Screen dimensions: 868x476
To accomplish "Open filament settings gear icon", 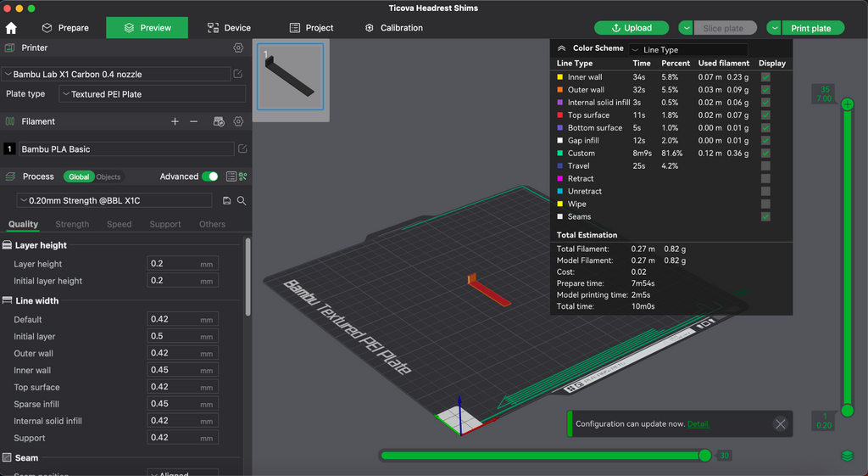I will point(238,121).
